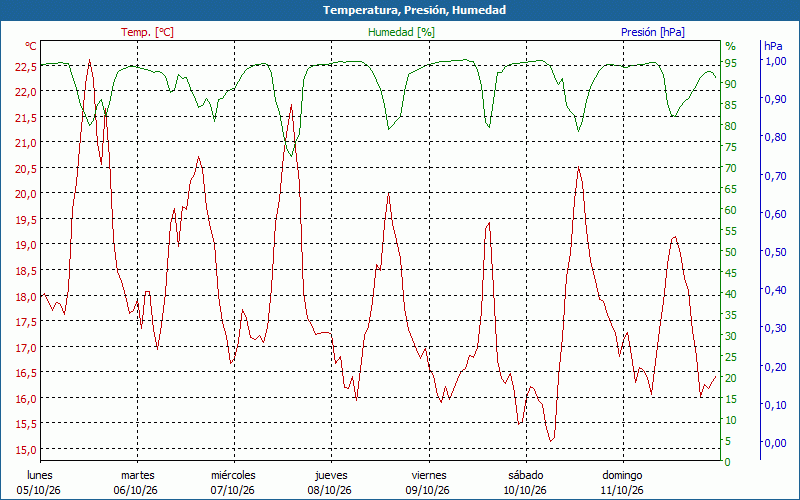Image resolution: width=800 pixels, height=500 pixels.
Task: Click the green "45" humidity axis value
Action: [x=731, y=273]
